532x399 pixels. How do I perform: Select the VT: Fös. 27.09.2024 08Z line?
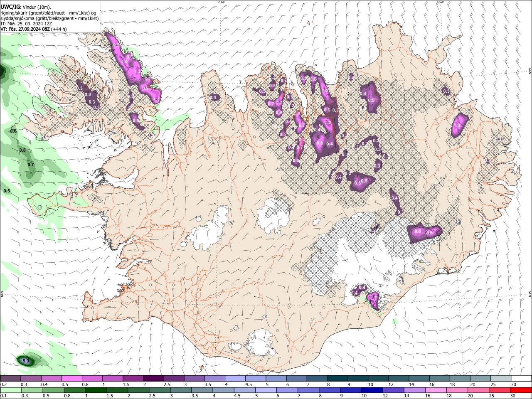pos(33,29)
